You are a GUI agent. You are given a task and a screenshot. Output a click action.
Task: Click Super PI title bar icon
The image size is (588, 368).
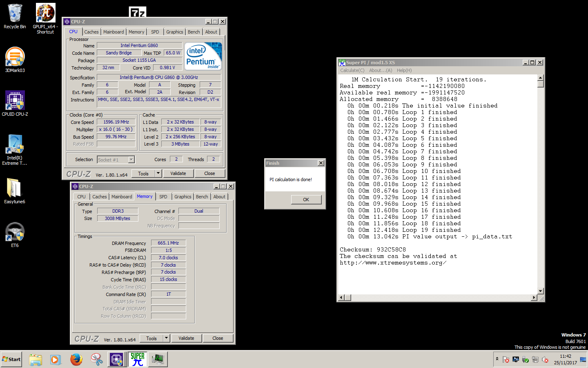(x=342, y=63)
